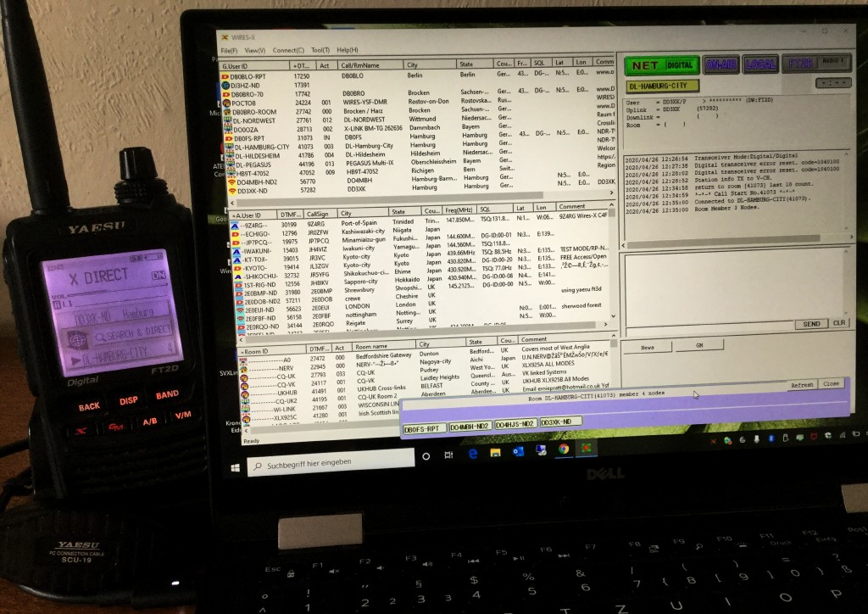Click the room icon beside UKHUB
Viewport: 868px width, 614px height.
coord(244,393)
